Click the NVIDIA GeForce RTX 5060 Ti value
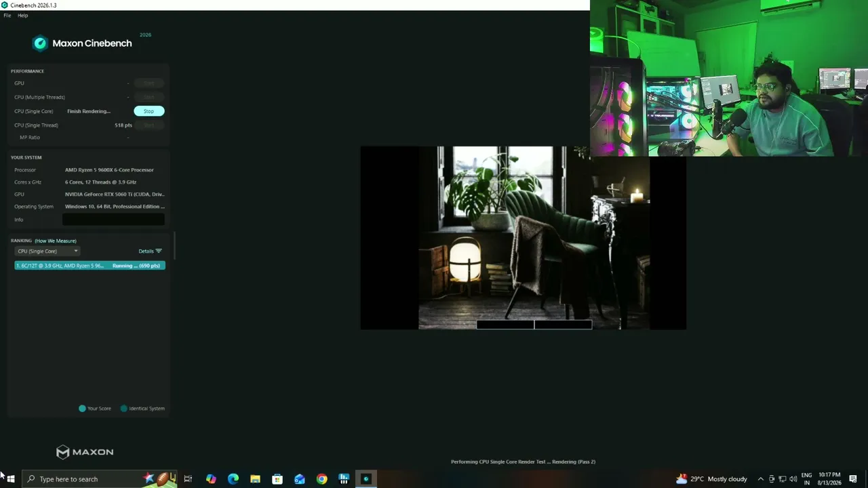Viewport: 868px width, 488px height. coord(115,195)
